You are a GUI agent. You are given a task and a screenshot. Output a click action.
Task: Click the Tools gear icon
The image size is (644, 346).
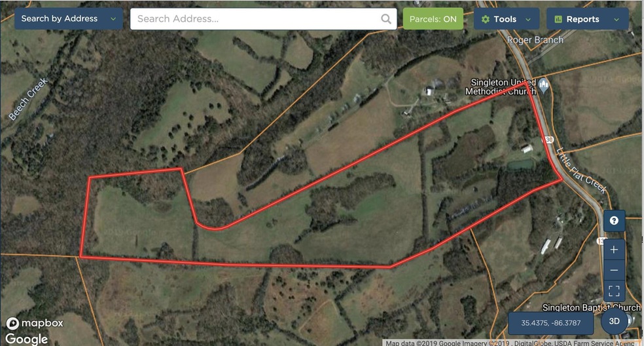pos(486,20)
